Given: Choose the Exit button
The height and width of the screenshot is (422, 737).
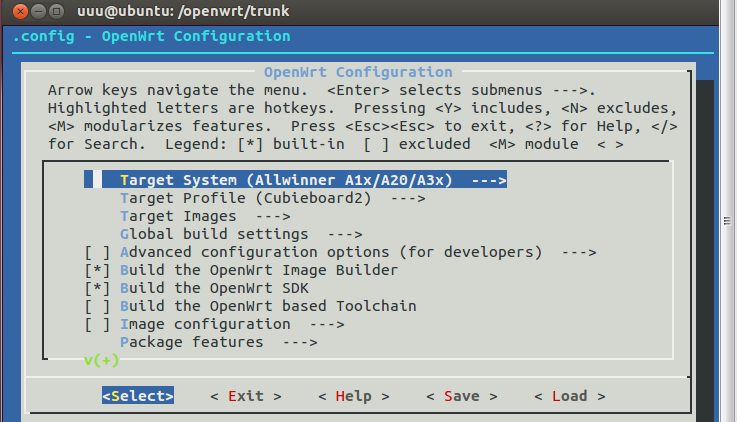Looking at the screenshot, I should 246,396.
